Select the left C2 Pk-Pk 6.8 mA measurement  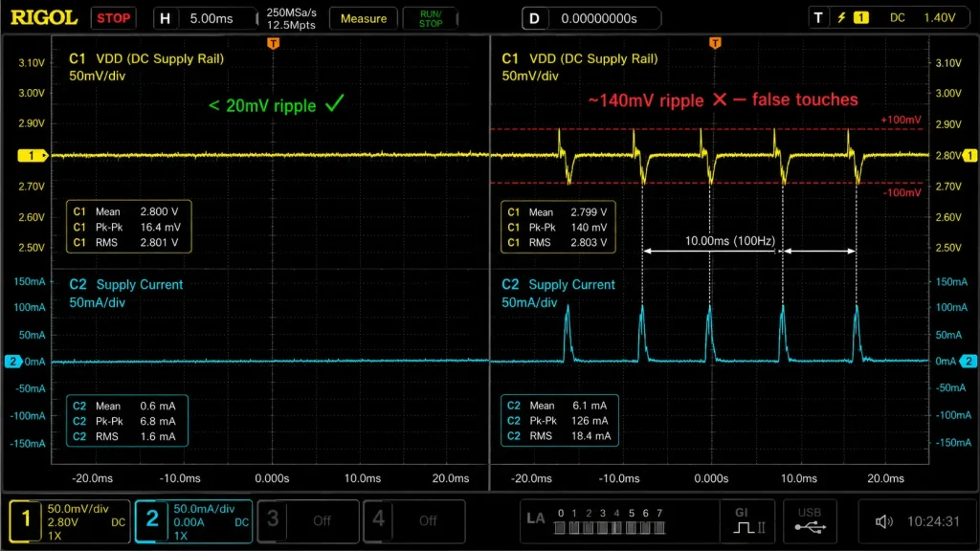[124, 421]
